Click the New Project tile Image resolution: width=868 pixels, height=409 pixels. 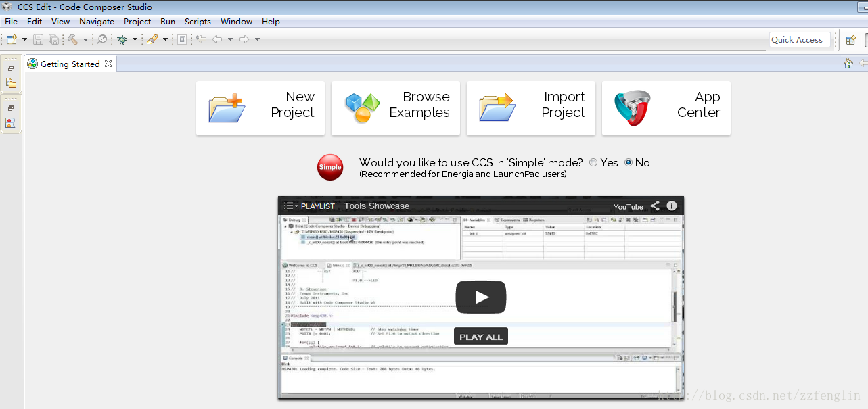[x=260, y=108]
